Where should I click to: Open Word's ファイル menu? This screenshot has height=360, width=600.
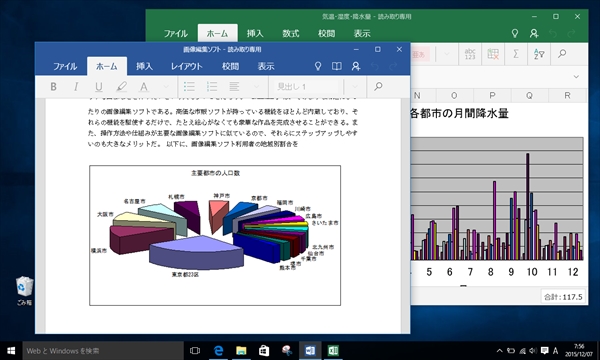[65, 66]
